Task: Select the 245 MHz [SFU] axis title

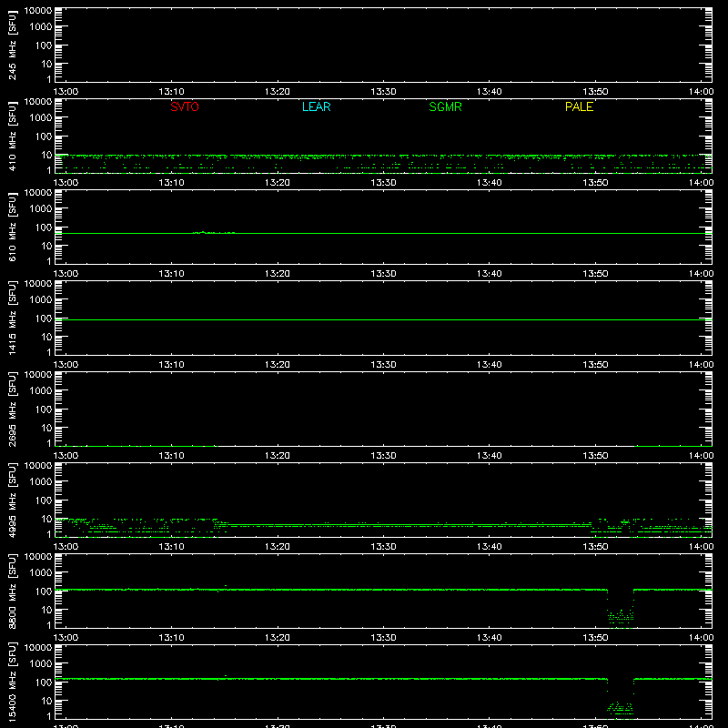Action: (12, 45)
